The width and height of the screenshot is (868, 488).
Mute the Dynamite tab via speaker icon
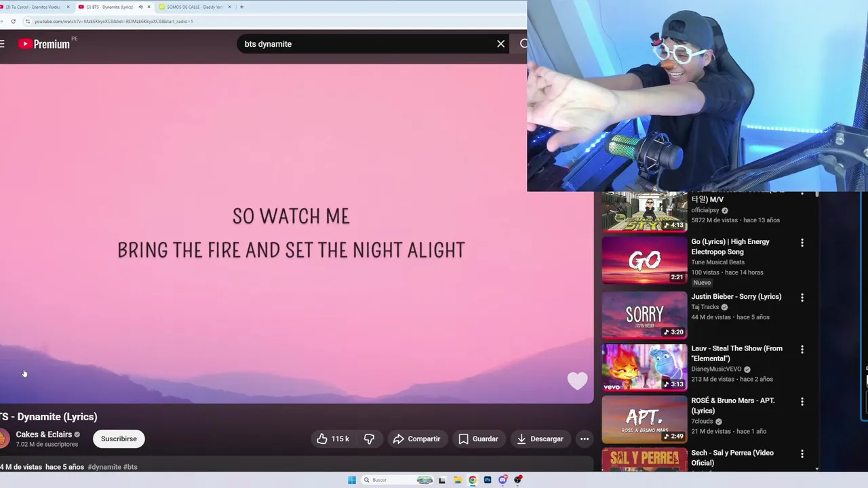140,7
